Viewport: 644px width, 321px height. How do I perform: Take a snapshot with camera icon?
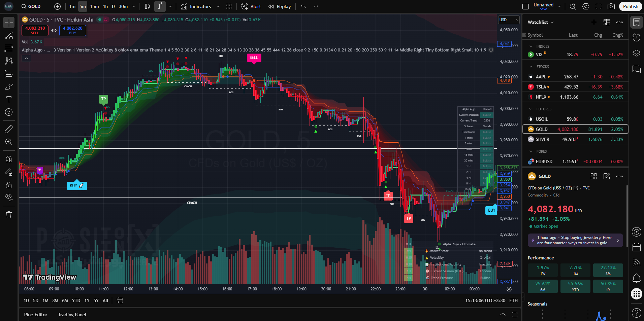611,6
